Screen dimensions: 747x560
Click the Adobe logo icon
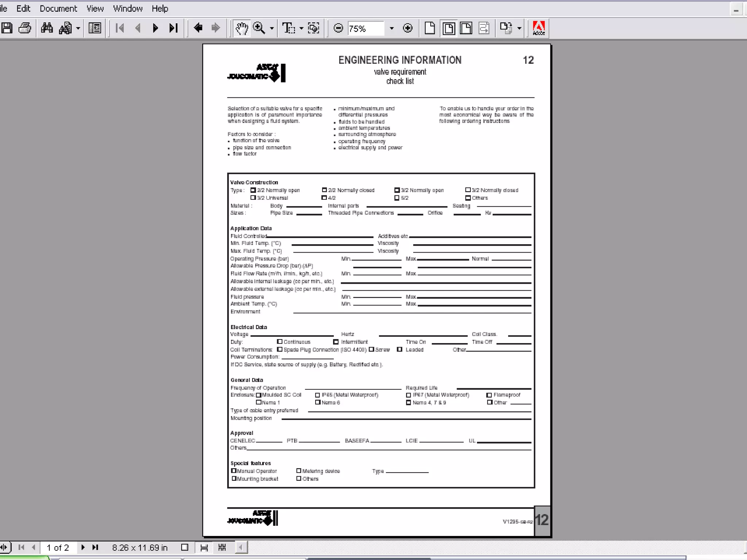[539, 28]
